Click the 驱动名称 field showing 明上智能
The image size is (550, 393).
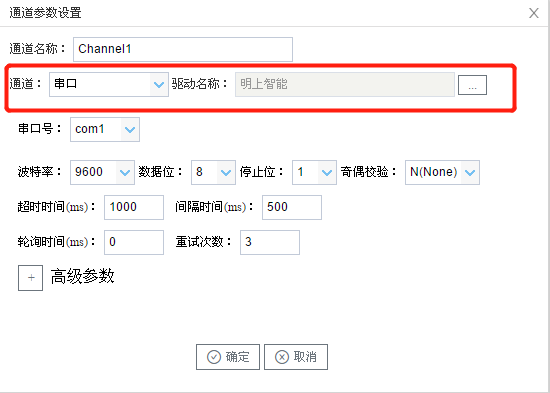tap(345, 84)
